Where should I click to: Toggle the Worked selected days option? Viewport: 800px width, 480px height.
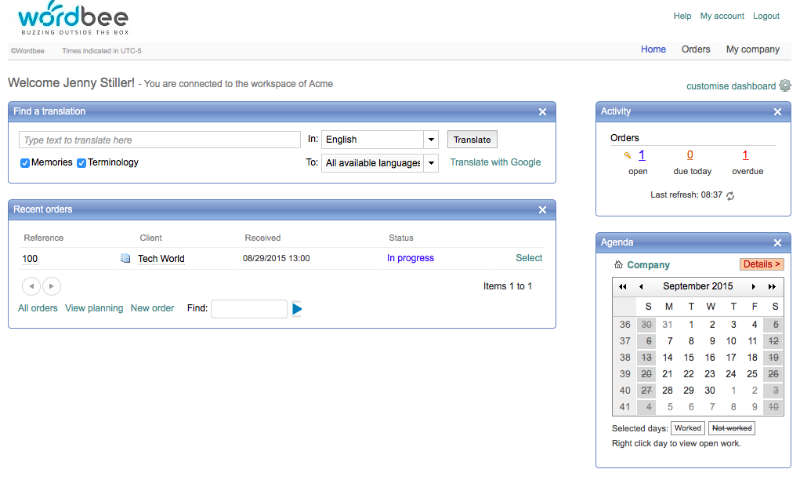coord(687,428)
